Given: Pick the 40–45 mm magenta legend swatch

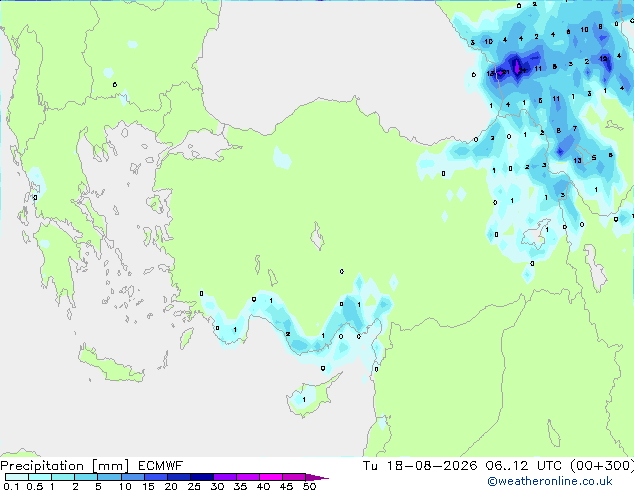Looking at the screenshot, I should 271,477.
